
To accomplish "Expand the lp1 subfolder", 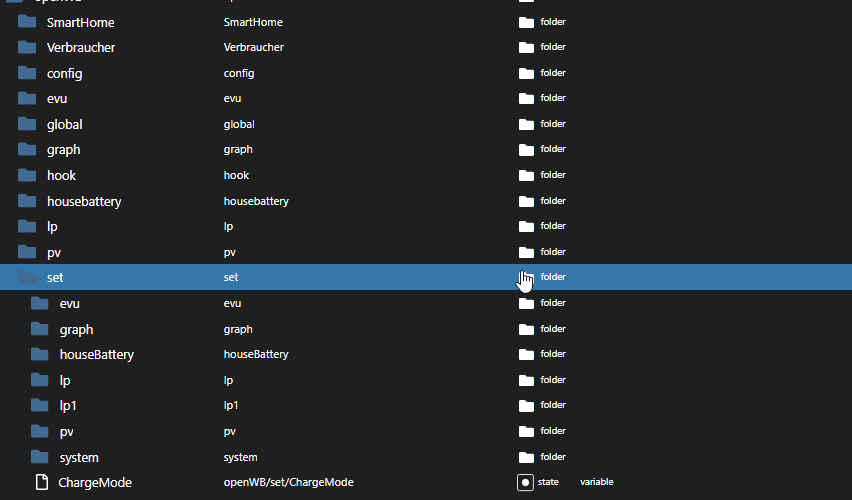I will pyautogui.click(x=40, y=405).
